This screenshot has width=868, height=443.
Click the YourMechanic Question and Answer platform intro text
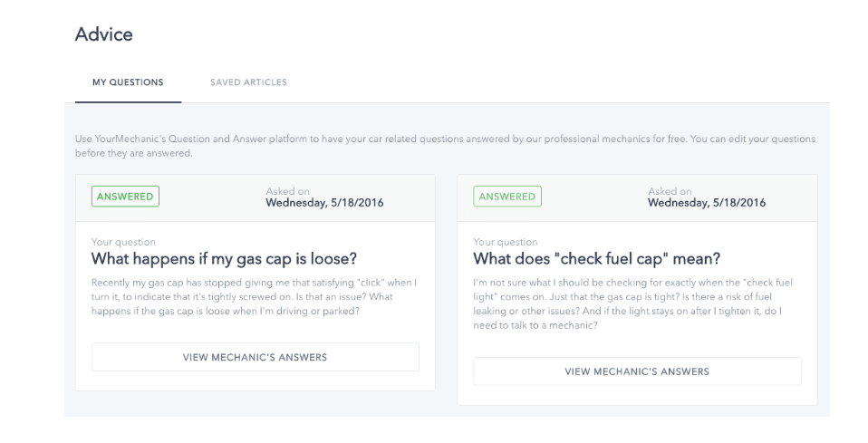coord(445,146)
